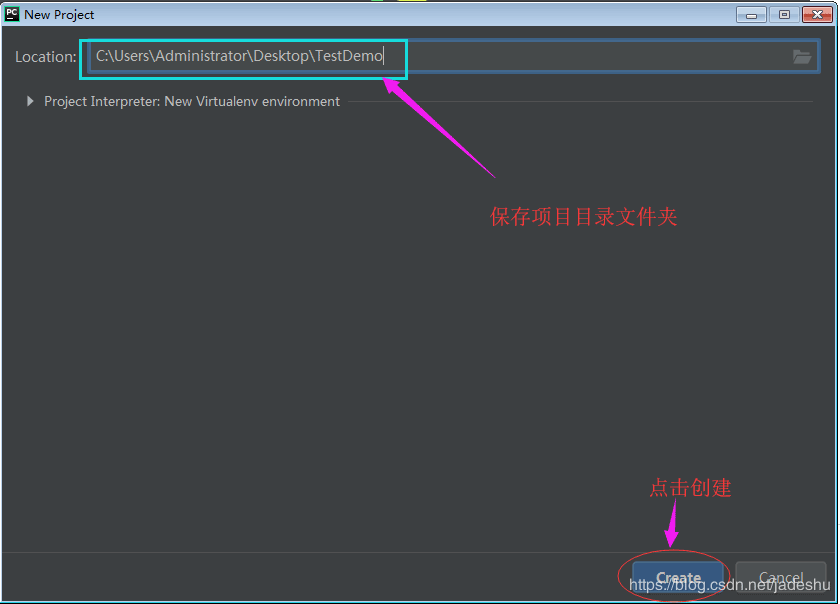Viewport: 840px width, 604px height.
Task: Click the separator line beside Project Interpreter
Action: [x=580, y=101]
